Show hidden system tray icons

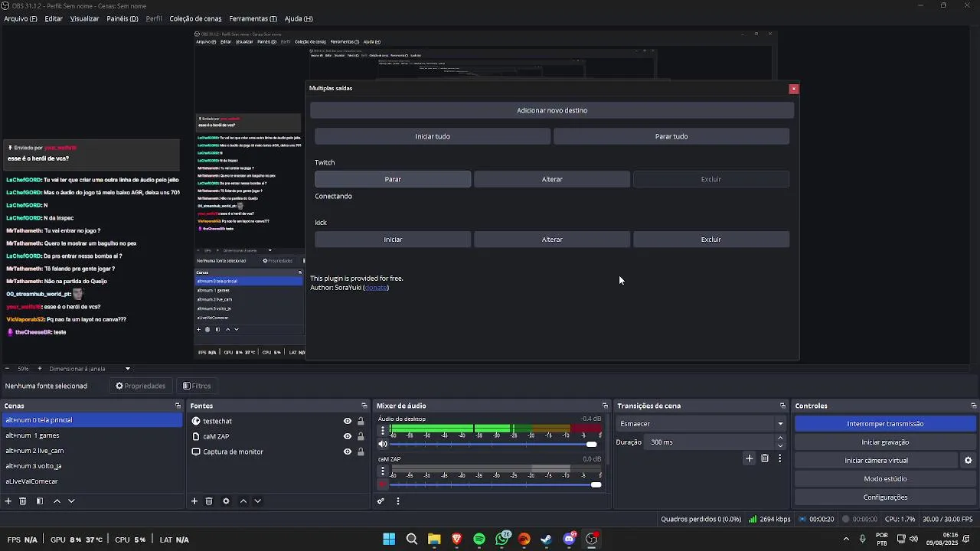point(846,540)
